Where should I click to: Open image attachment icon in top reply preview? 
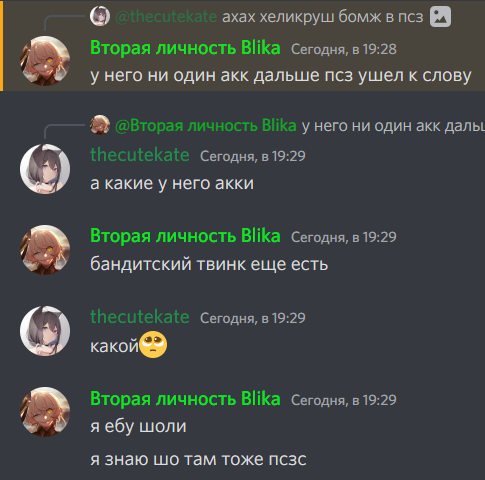(440, 17)
